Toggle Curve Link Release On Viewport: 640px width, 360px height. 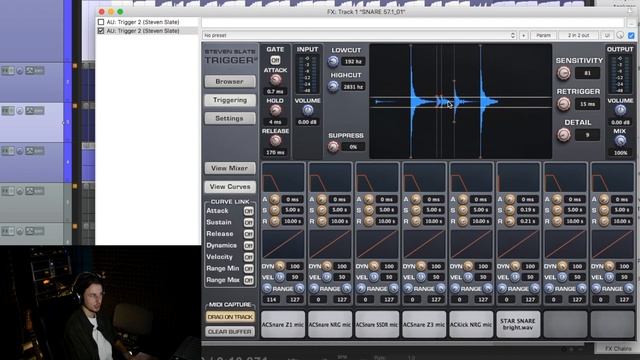[x=248, y=234]
